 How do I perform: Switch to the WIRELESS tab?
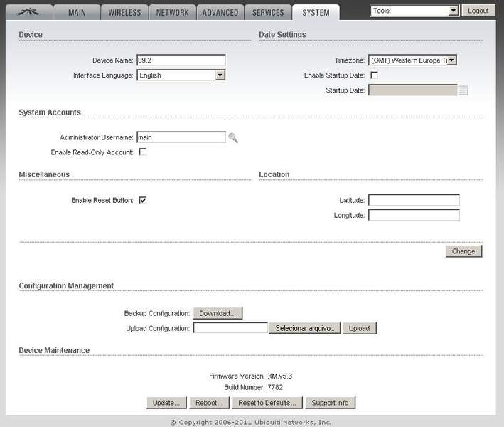[x=124, y=13]
